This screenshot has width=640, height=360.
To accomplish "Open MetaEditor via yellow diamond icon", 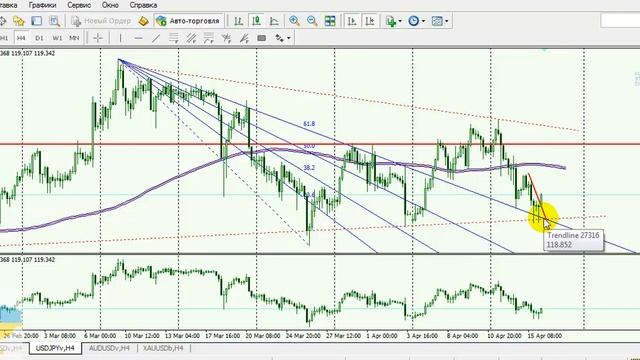I will (x=143, y=21).
